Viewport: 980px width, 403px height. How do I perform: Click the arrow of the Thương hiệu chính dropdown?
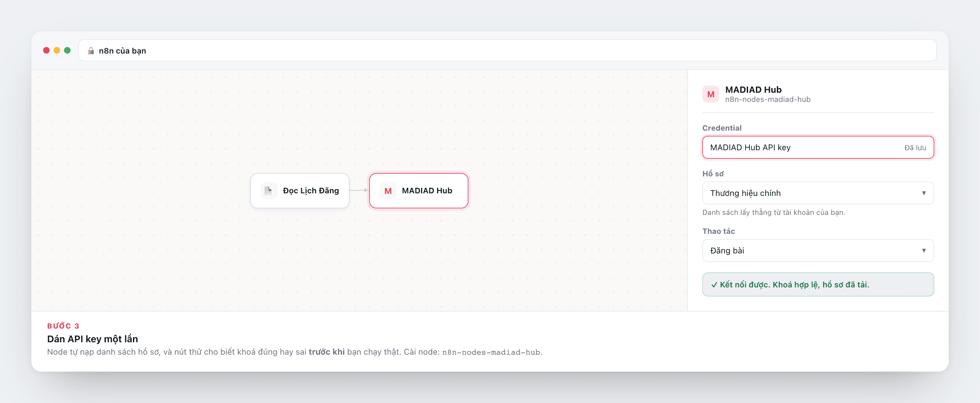[x=924, y=193]
